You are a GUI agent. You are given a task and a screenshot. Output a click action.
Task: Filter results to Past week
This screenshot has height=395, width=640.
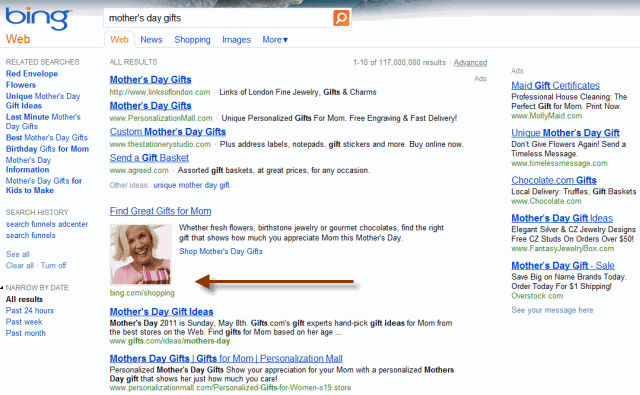24,322
